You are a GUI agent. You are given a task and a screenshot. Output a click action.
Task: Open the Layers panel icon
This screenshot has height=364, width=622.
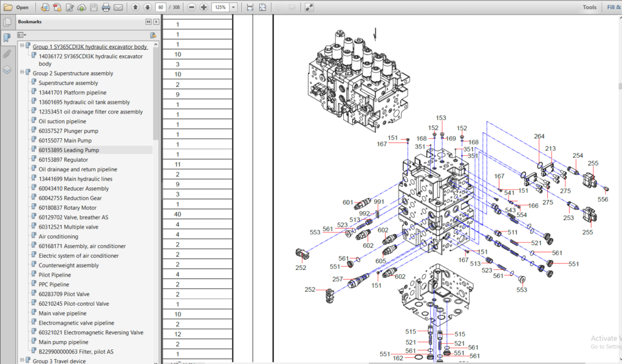pyautogui.click(x=7, y=69)
